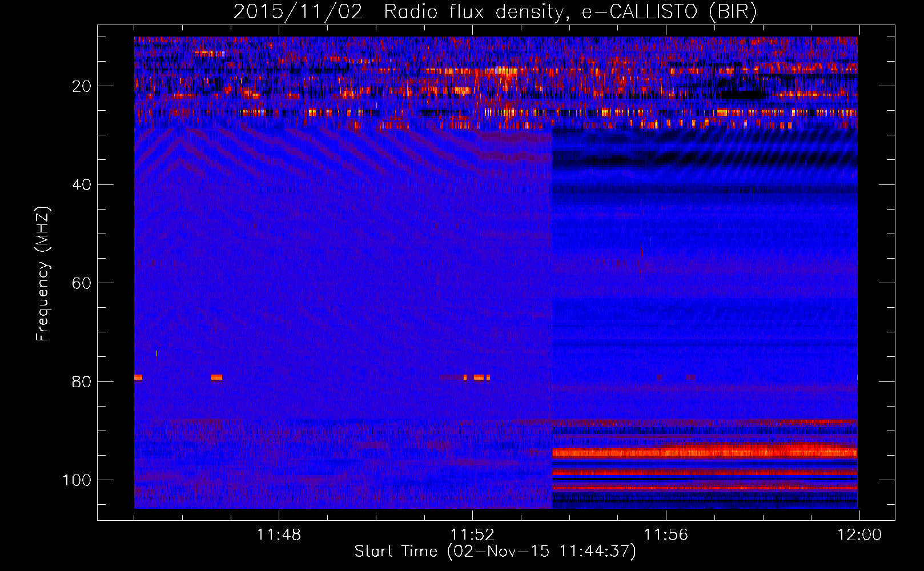Screen dimensions: 924x571
Task: Click the "Start Time (02-Nov-15 11:44:37)" label
Action: (495, 552)
